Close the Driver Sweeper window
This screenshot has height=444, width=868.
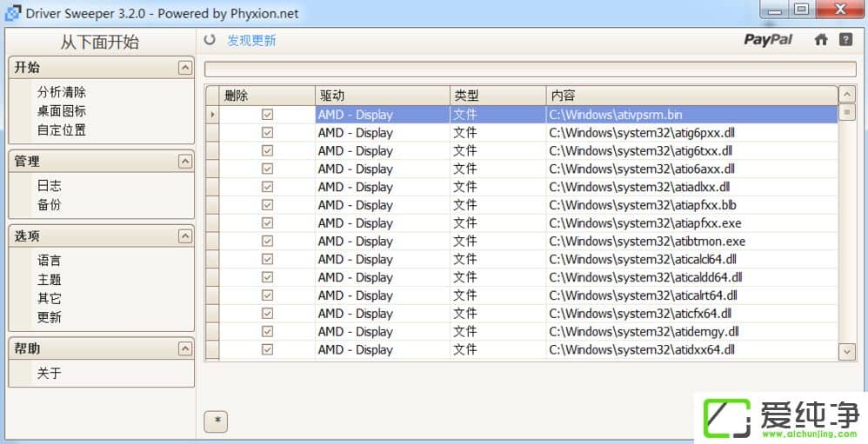839,10
